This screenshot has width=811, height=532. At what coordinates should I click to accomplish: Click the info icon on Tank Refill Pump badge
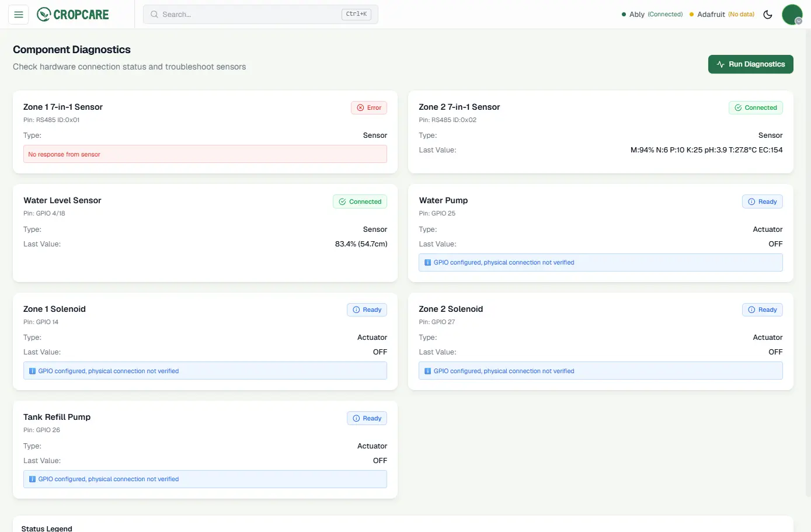(x=356, y=418)
